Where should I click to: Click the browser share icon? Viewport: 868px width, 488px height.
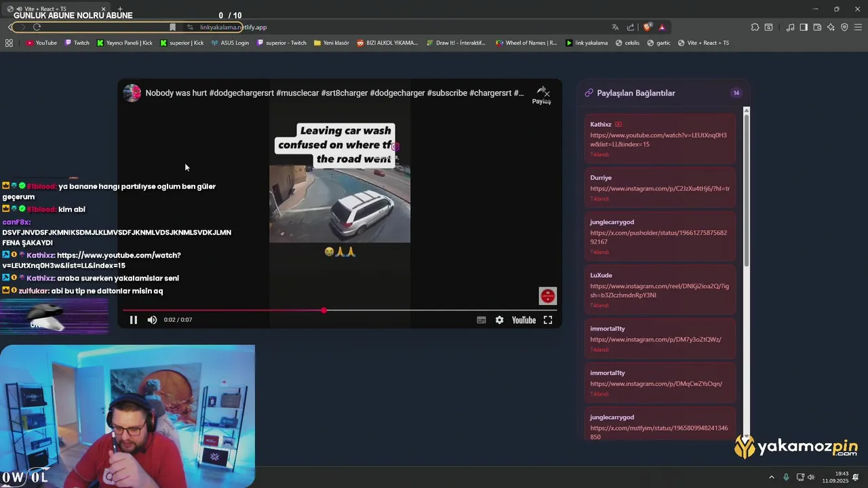631,27
